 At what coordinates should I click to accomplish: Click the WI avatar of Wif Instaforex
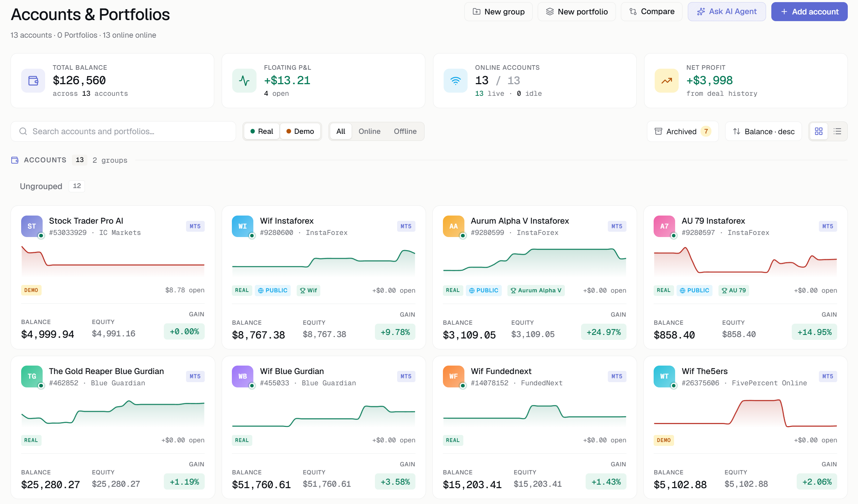click(242, 226)
